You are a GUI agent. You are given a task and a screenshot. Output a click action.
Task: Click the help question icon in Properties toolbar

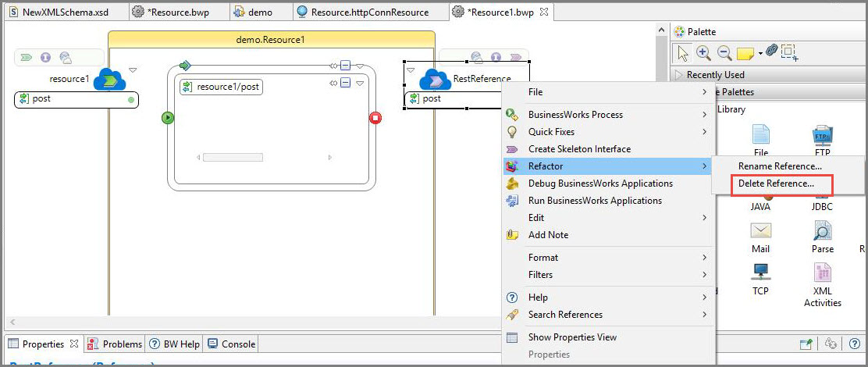click(854, 344)
